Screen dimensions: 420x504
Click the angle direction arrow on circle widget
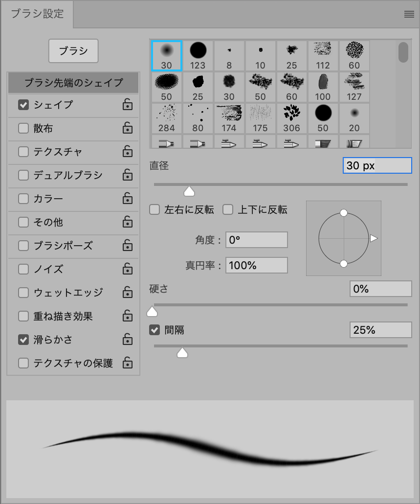374,238
